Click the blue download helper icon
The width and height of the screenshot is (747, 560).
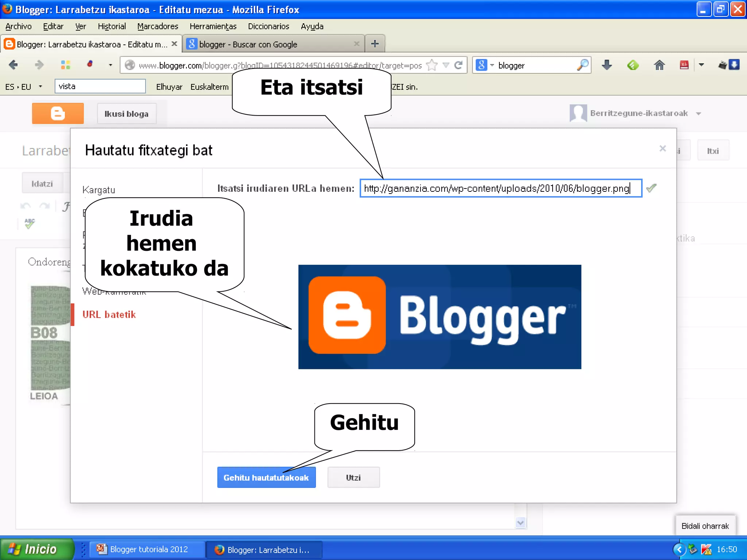734,65
